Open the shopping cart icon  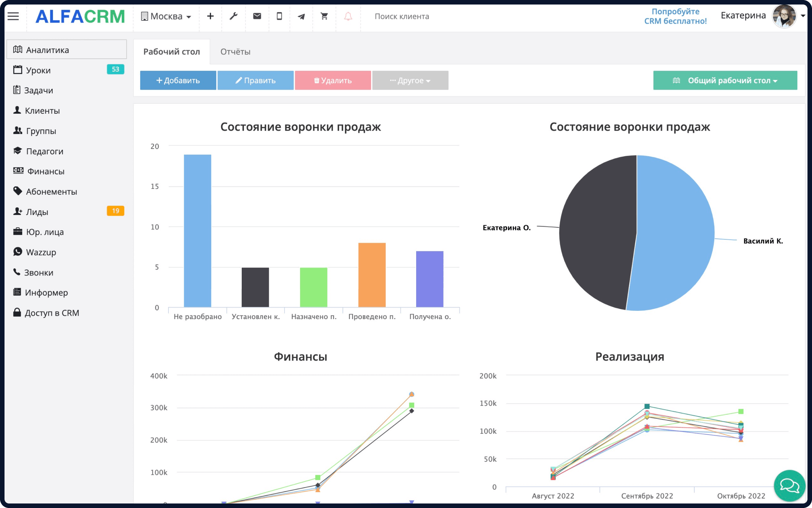324,16
